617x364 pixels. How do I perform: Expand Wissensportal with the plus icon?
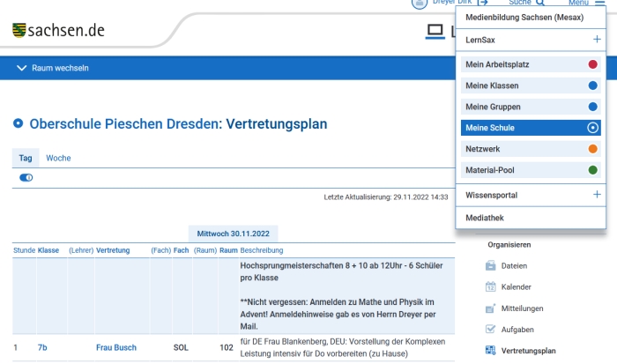(596, 195)
